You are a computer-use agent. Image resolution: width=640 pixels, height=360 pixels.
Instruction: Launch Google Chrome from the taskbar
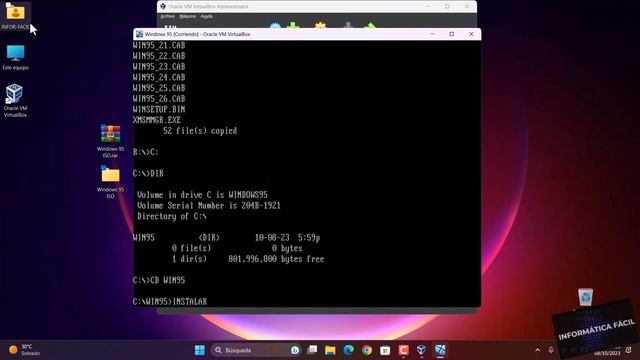(367, 350)
